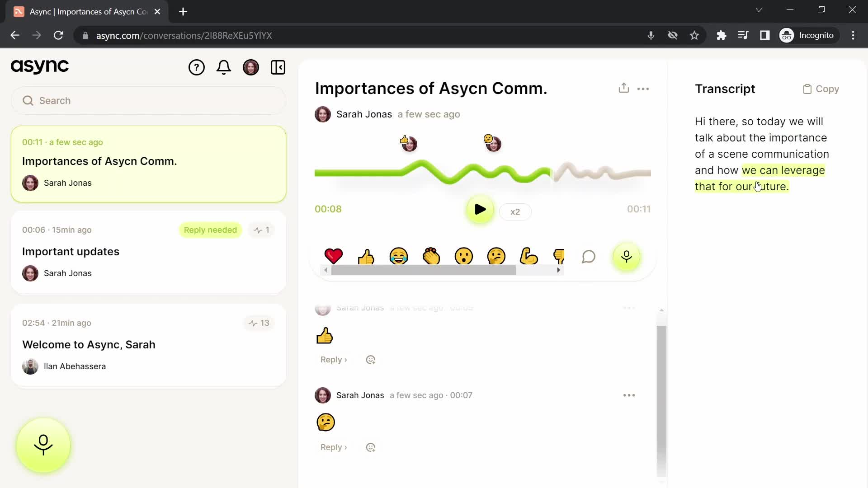Enable the 2x playback speed button
The width and height of the screenshot is (868, 488).
point(515,211)
